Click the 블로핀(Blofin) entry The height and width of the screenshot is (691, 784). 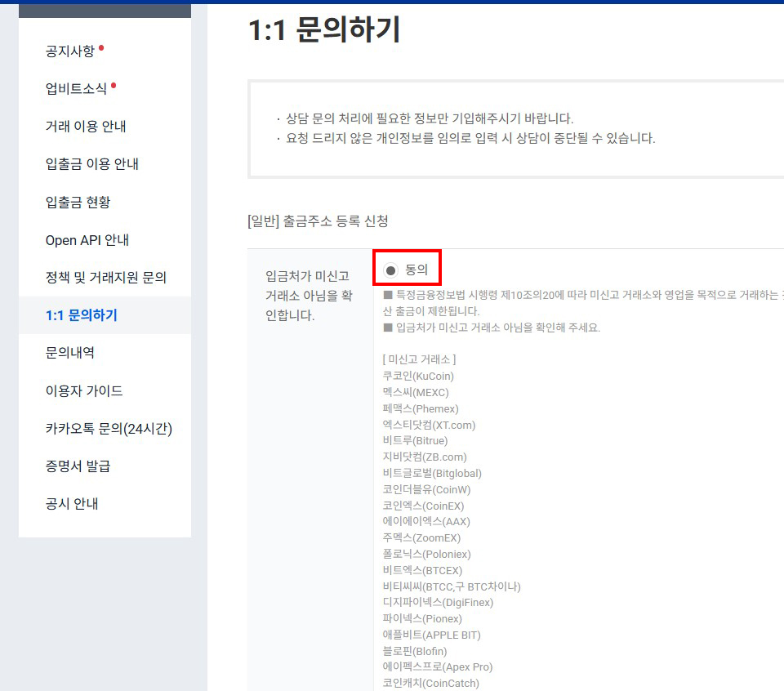coord(415,652)
